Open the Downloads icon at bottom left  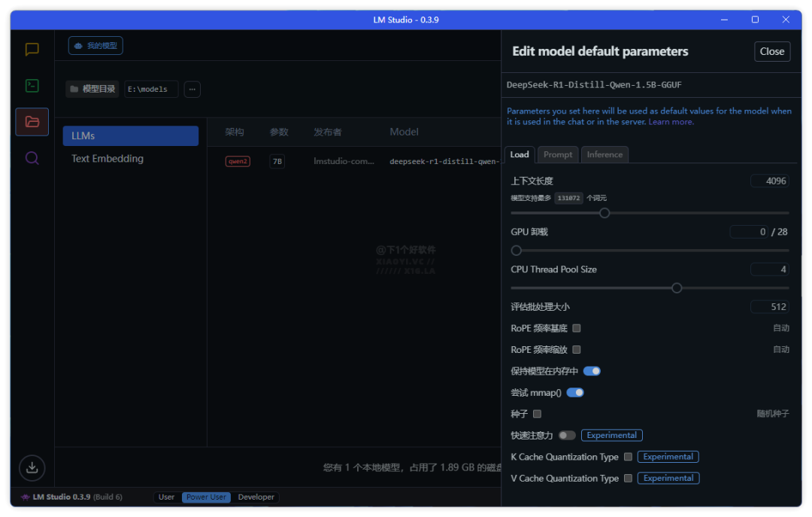(x=32, y=468)
